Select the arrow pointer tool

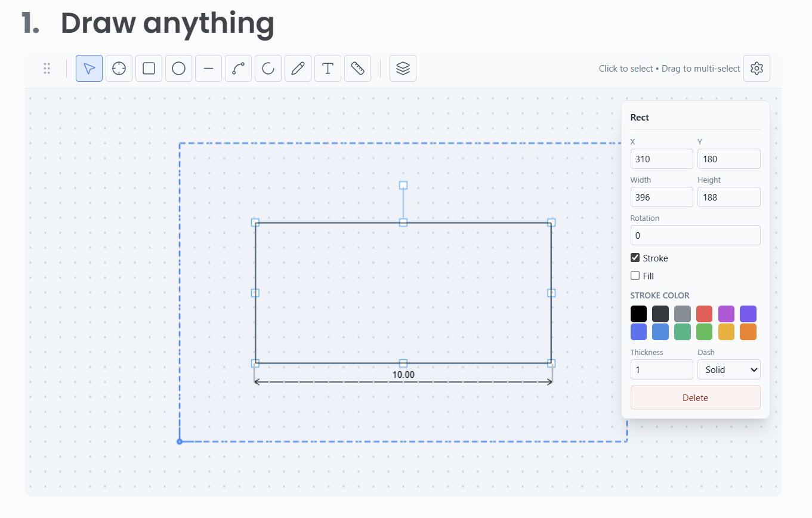tap(89, 69)
